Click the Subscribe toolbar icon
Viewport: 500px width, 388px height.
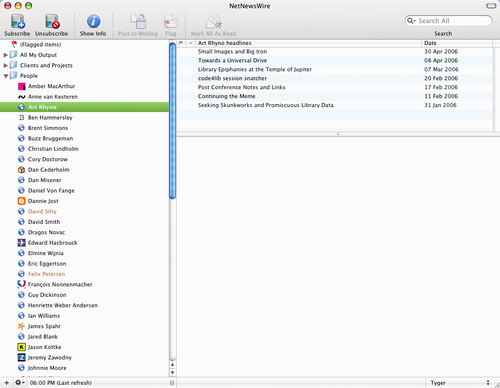click(17, 21)
